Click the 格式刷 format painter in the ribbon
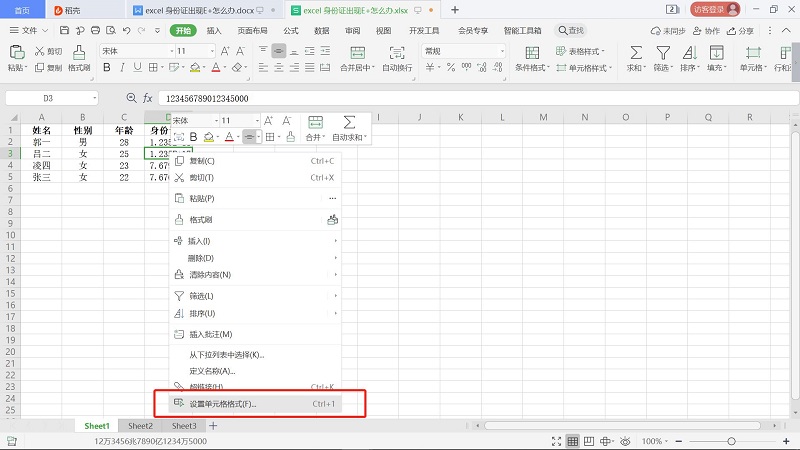The image size is (800, 450). (79, 60)
